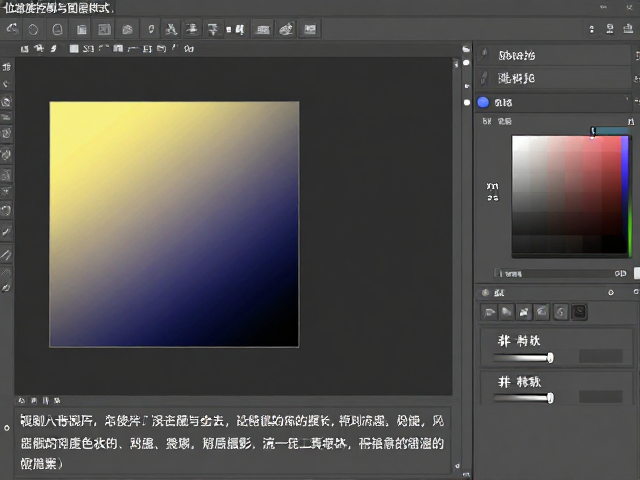
Task: Click the hand-shaped icon in top toolbar
Action: pos(286,29)
